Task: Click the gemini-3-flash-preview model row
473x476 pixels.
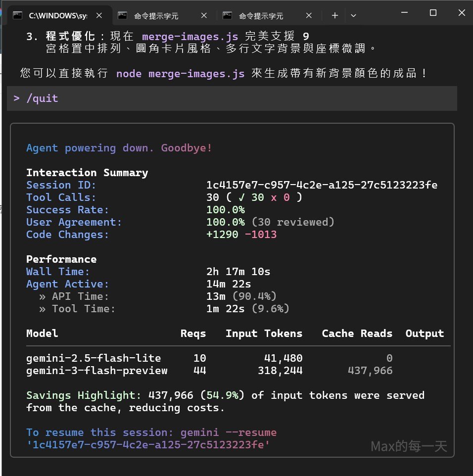Action: pos(97,371)
